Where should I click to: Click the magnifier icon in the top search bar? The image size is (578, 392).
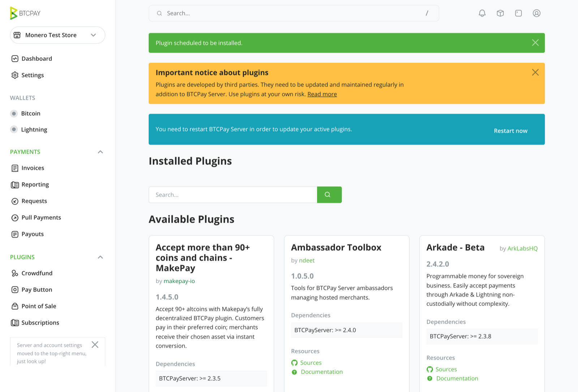(159, 13)
